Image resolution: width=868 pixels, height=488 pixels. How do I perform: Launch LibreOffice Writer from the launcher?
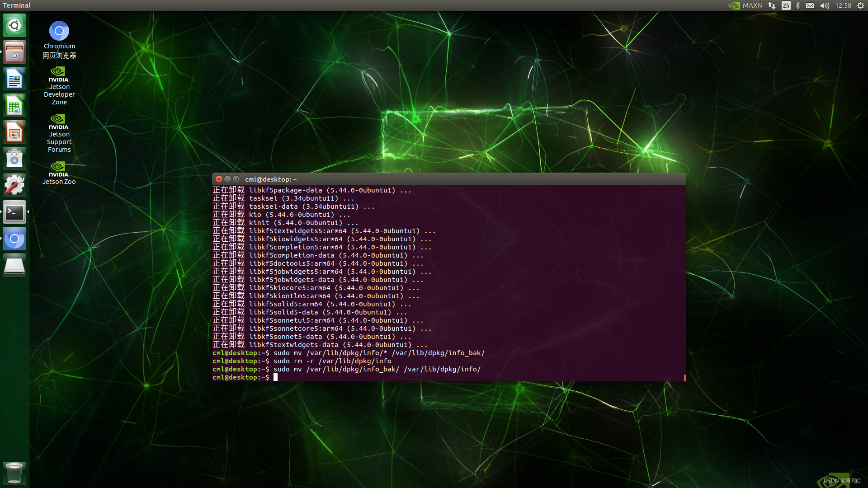point(14,79)
